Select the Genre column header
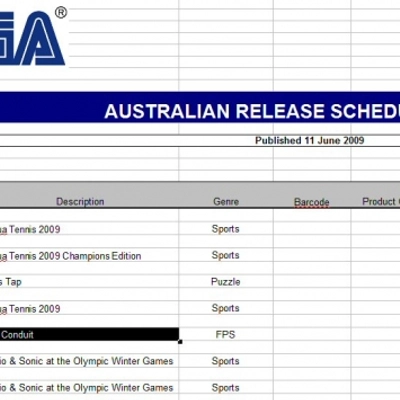The image size is (400, 400). tap(226, 202)
